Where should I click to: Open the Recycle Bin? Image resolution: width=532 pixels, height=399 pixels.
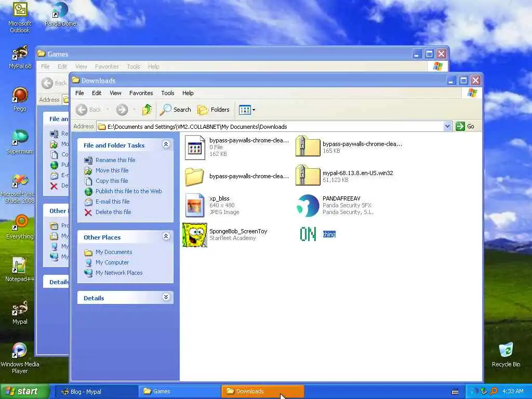pyautogui.click(x=506, y=354)
